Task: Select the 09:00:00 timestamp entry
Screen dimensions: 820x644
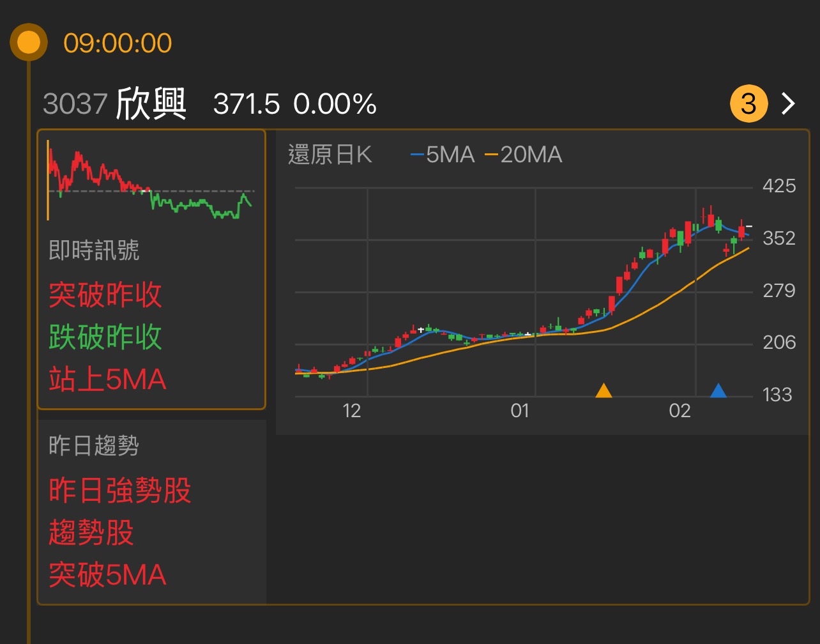Action: point(116,42)
